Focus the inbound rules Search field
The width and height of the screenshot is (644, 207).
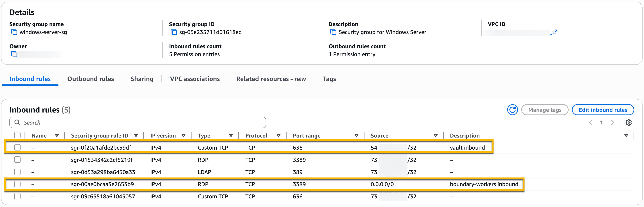138,123
